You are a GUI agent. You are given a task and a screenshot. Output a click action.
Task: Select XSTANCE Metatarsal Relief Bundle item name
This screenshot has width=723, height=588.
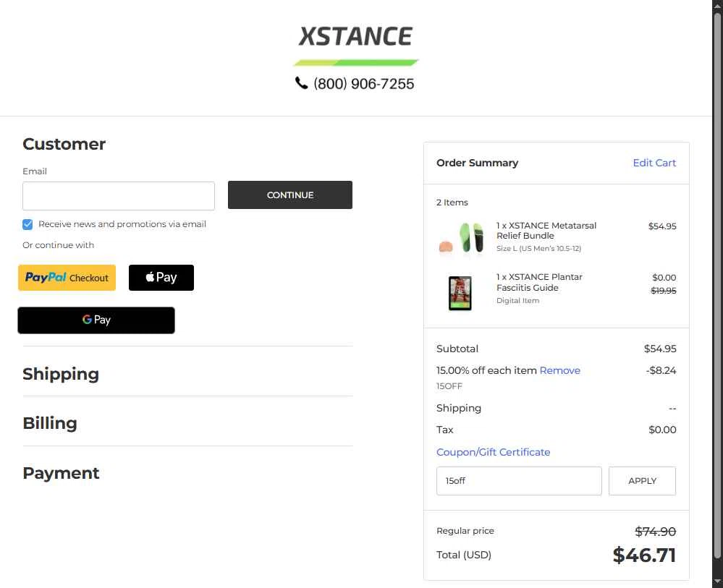[546, 231]
